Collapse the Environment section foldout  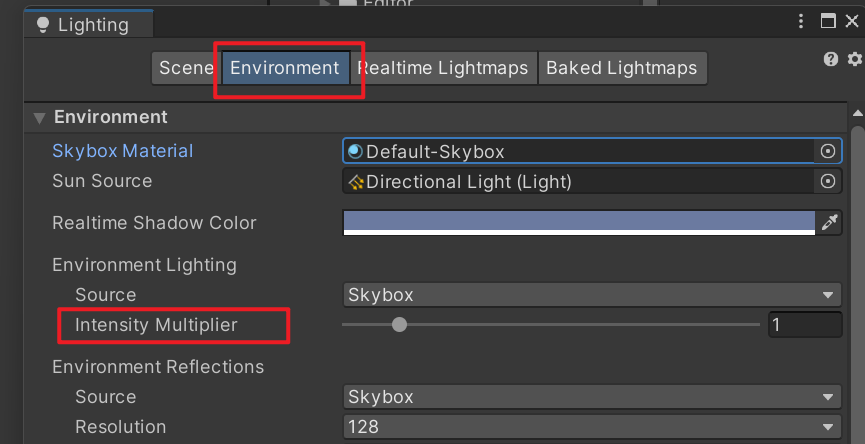(40, 118)
